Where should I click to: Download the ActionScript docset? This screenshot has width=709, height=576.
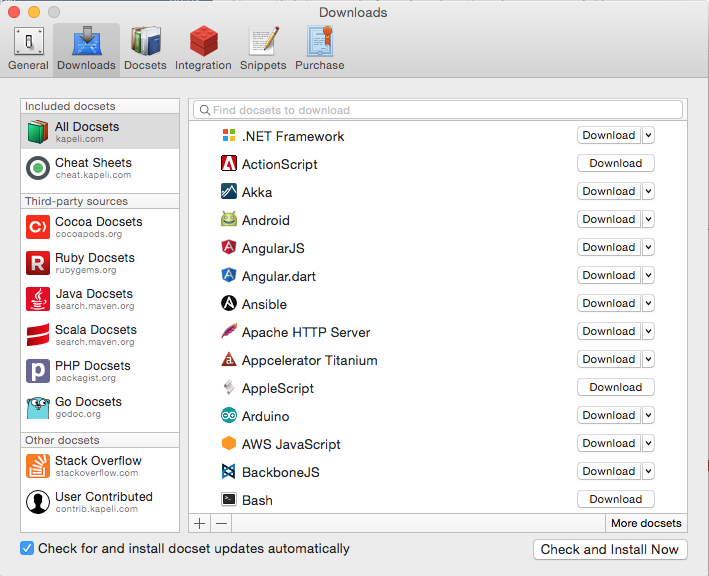click(615, 163)
